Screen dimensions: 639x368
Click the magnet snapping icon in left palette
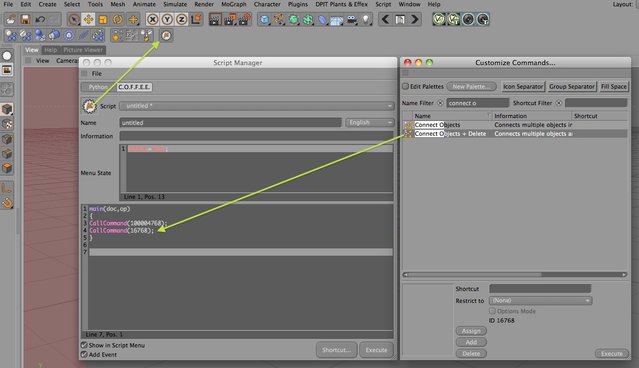pos(7,203)
